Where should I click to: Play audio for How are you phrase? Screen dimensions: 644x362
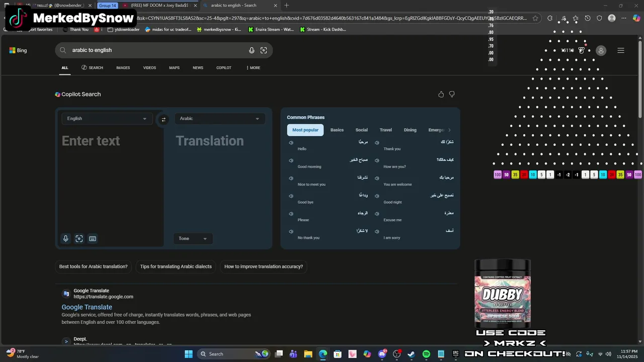click(377, 160)
